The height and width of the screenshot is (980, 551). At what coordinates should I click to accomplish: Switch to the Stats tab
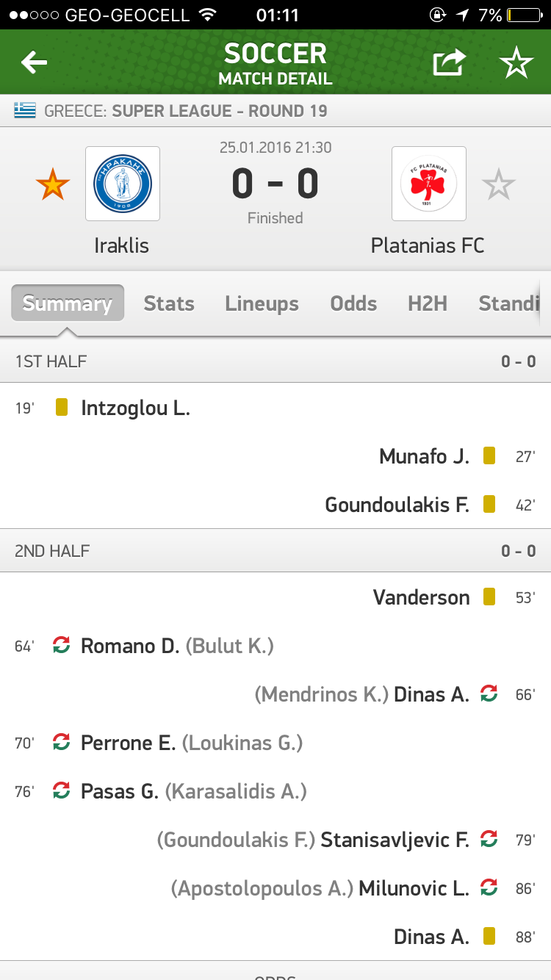point(169,303)
